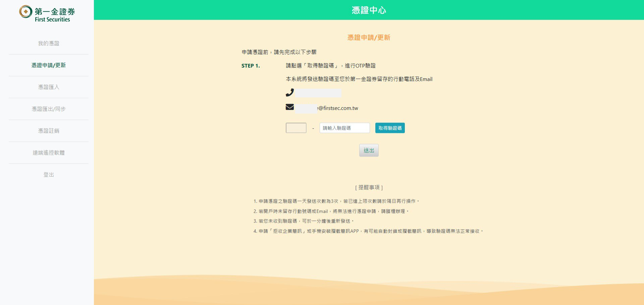The image size is (644, 305).
Task: Select 憑證申請/更新 in the sidebar menu
Action: pyautogui.click(x=49, y=65)
